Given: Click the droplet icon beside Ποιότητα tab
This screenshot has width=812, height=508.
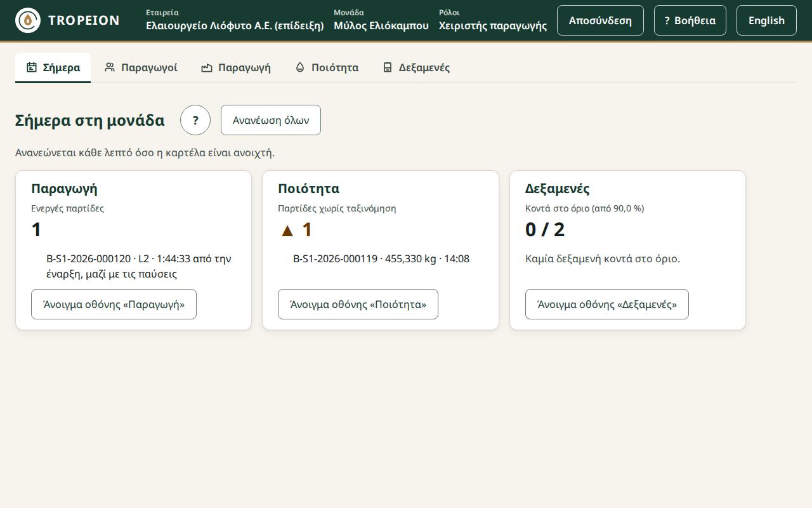Looking at the screenshot, I should coord(300,67).
